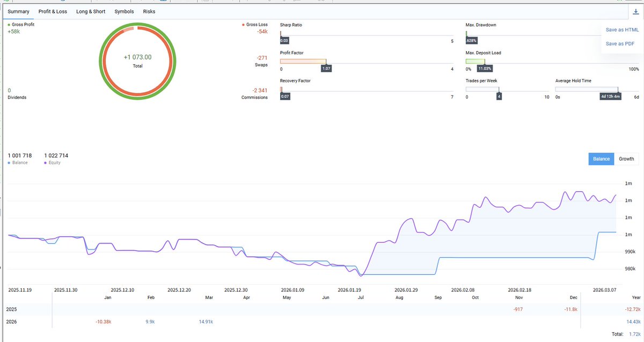Click the Year column header

pos(636,297)
